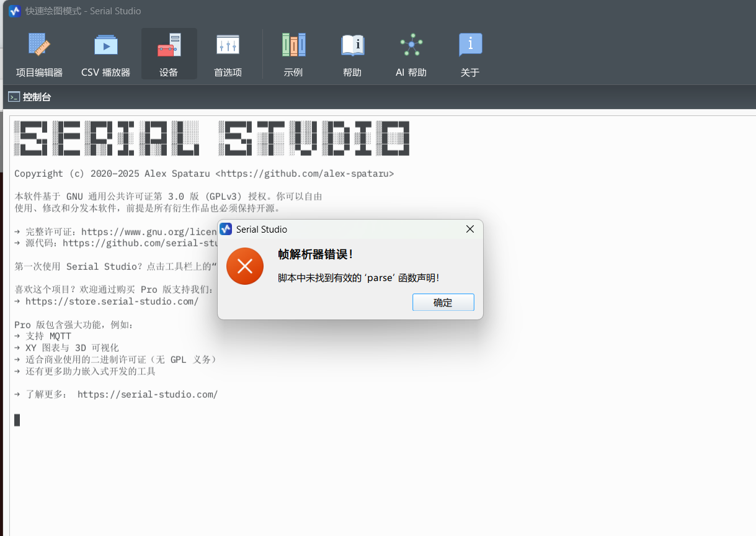Confirm the error with 确定 button
The width and height of the screenshot is (756, 536).
pyautogui.click(x=443, y=303)
